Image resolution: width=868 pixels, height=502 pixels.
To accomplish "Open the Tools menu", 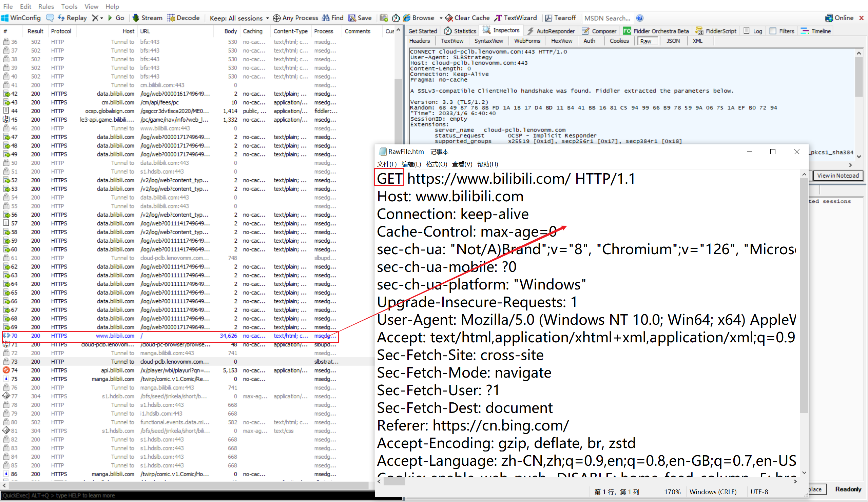I will pos(69,6).
